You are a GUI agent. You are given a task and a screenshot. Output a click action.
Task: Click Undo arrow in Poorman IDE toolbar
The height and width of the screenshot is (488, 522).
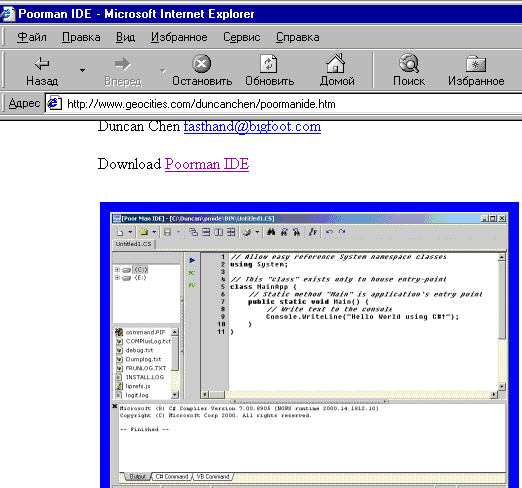tap(329, 232)
